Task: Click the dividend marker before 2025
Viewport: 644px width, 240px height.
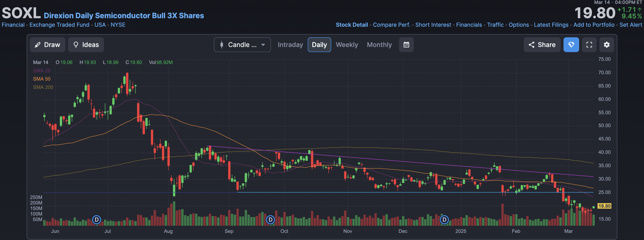Action: click(x=444, y=220)
